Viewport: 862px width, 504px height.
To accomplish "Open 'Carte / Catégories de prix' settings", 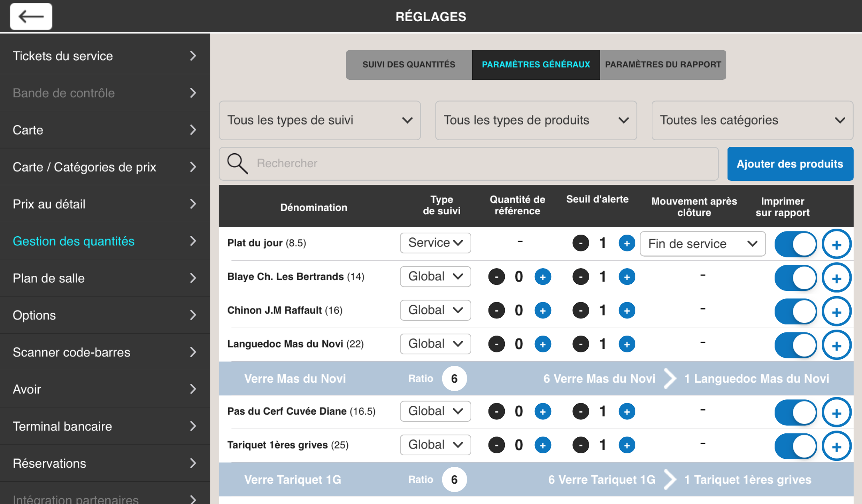I will click(105, 167).
